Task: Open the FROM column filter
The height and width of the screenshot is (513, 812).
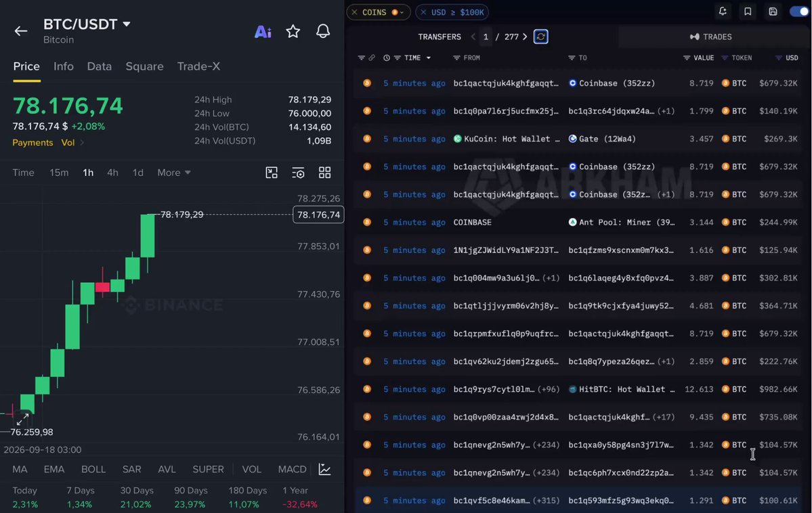Action: (456, 58)
